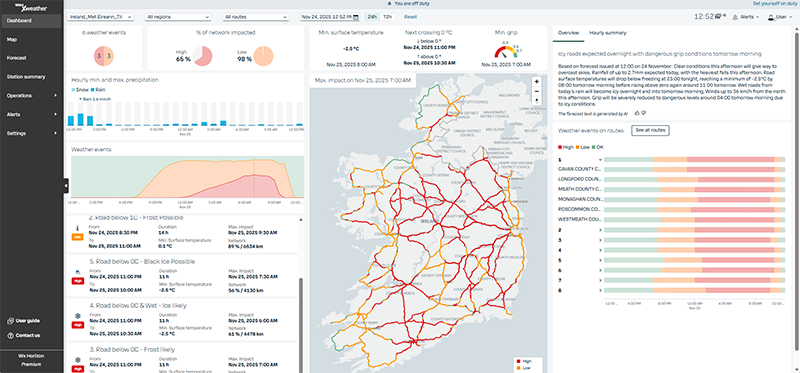Select the LONGFORD COUN... route row label
The width and height of the screenshot is (800, 373).
580,180
